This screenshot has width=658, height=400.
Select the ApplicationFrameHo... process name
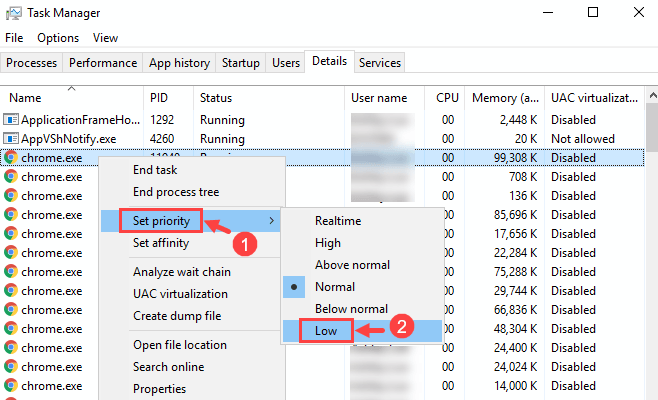click(x=81, y=120)
